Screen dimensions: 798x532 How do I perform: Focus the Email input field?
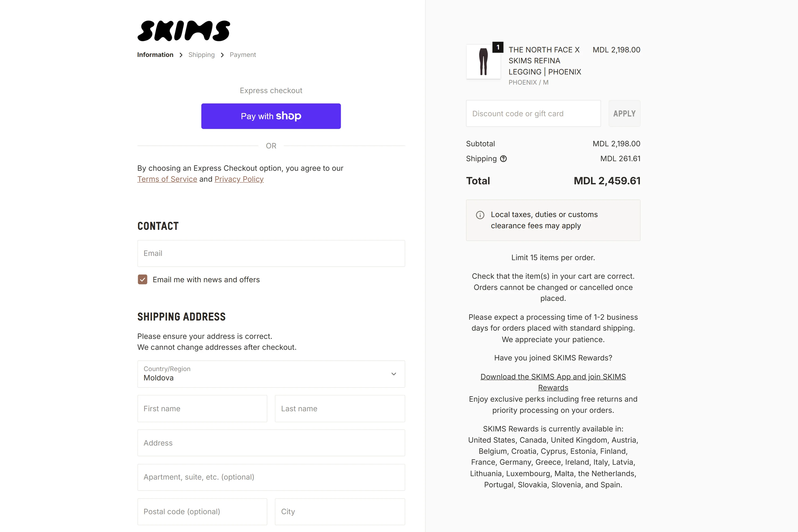tap(271, 253)
